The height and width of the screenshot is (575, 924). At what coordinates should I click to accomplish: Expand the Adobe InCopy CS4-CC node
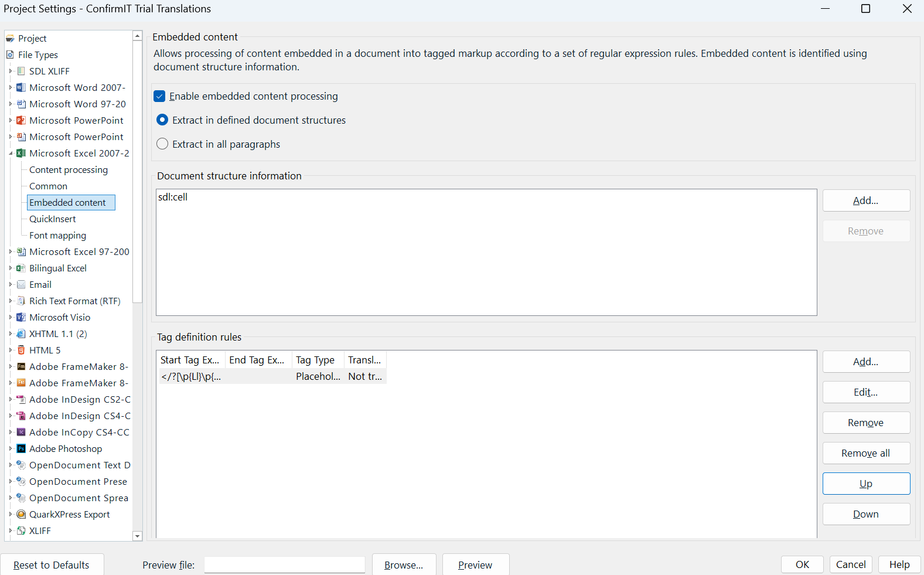(x=11, y=432)
